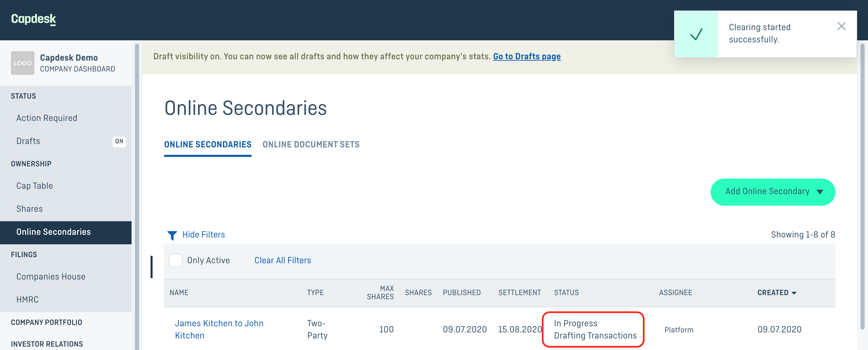Screen dimensions: 868x350
Task: Follow the Go to Drafts page link
Action: [527, 56]
